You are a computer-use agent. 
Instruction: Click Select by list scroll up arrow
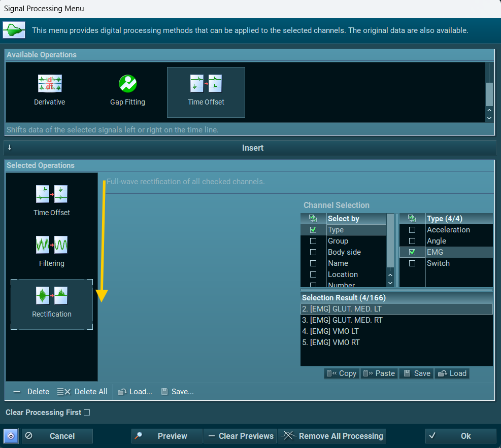tap(390, 275)
